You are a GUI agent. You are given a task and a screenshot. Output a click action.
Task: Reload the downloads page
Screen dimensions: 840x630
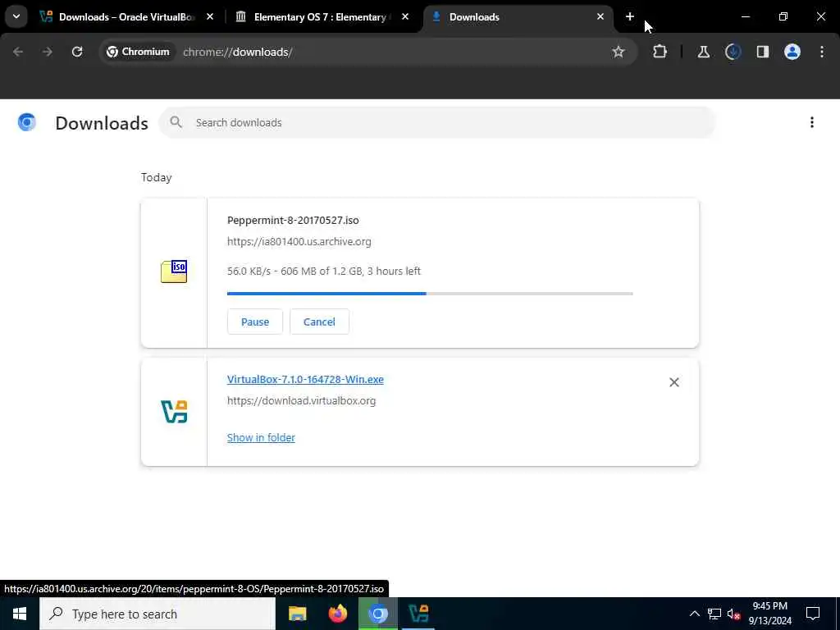pos(77,52)
